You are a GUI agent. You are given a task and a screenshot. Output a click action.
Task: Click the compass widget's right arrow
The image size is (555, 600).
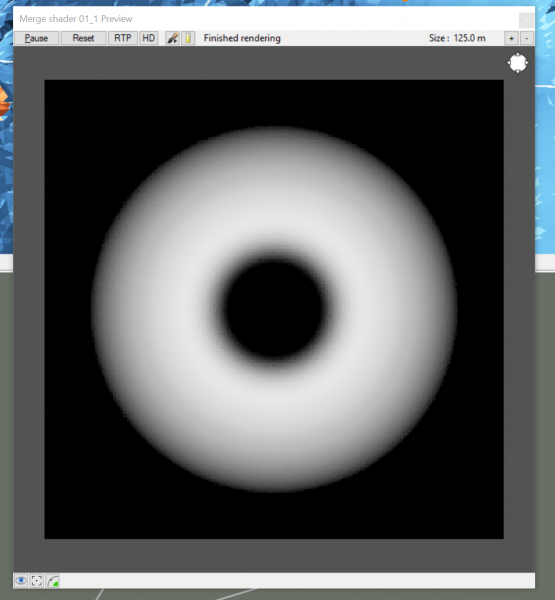click(x=527, y=63)
